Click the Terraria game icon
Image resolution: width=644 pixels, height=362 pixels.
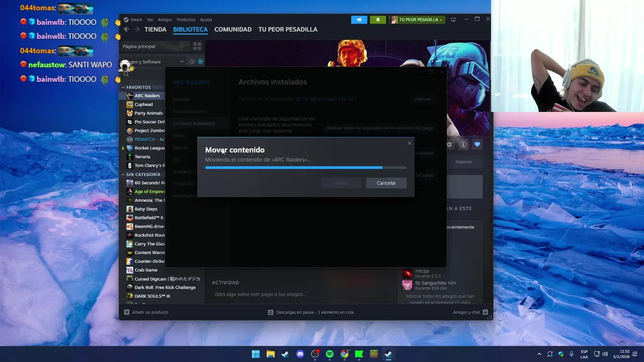(x=130, y=157)
